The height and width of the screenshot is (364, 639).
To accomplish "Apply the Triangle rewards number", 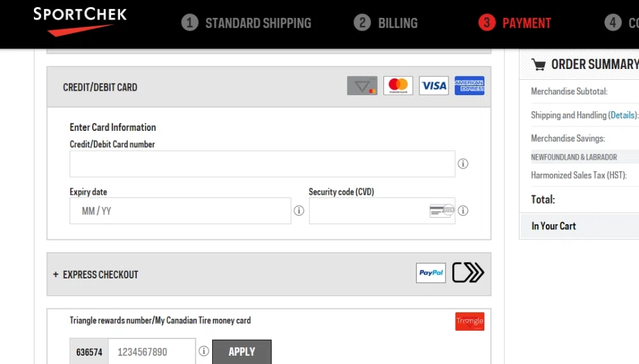I will [x=242, y=352].
